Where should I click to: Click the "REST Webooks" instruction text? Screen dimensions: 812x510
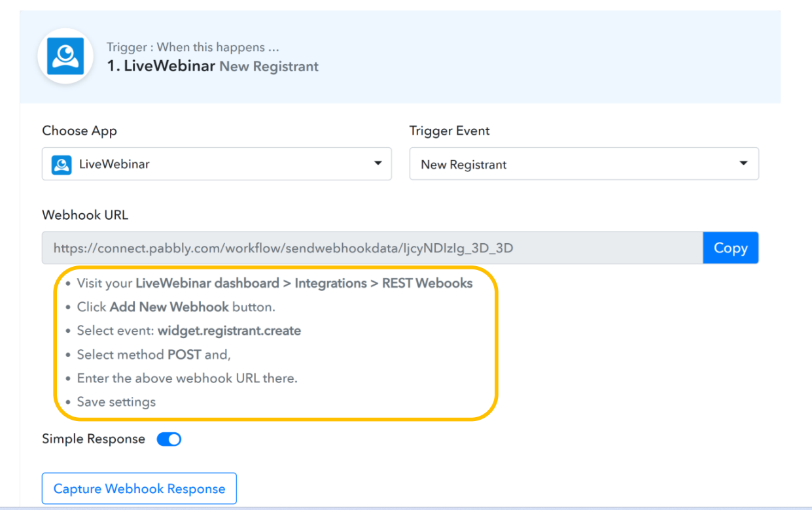click(x=427, y=283)
